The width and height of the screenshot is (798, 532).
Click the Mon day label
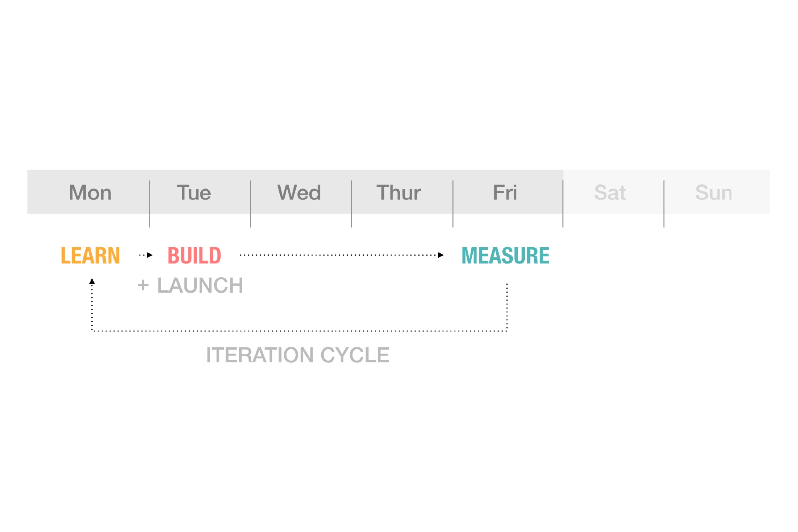tap(90, 193)
